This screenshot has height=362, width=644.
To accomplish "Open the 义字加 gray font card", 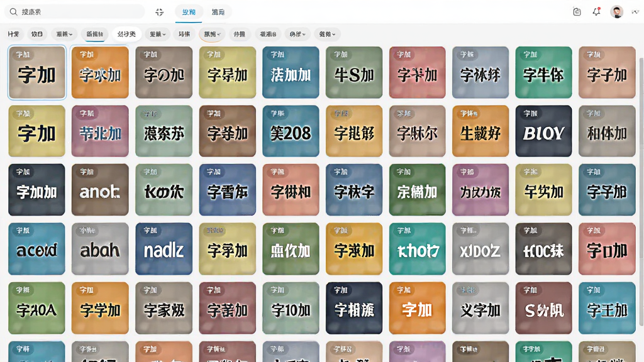I will [x=480, y=308].
